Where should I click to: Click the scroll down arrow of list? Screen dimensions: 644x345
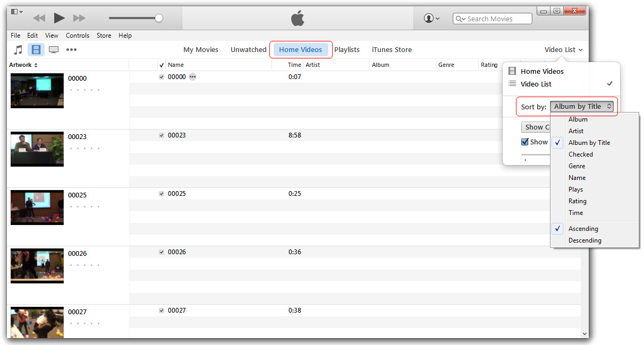tap(584, 334)
